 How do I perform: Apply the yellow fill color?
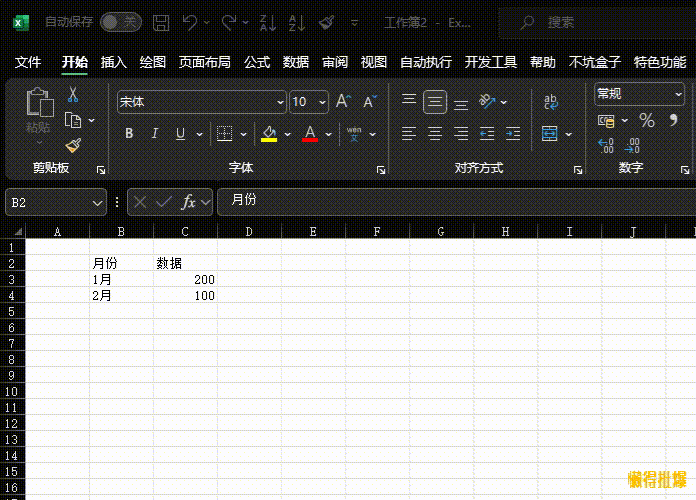(x=268, y=133)
